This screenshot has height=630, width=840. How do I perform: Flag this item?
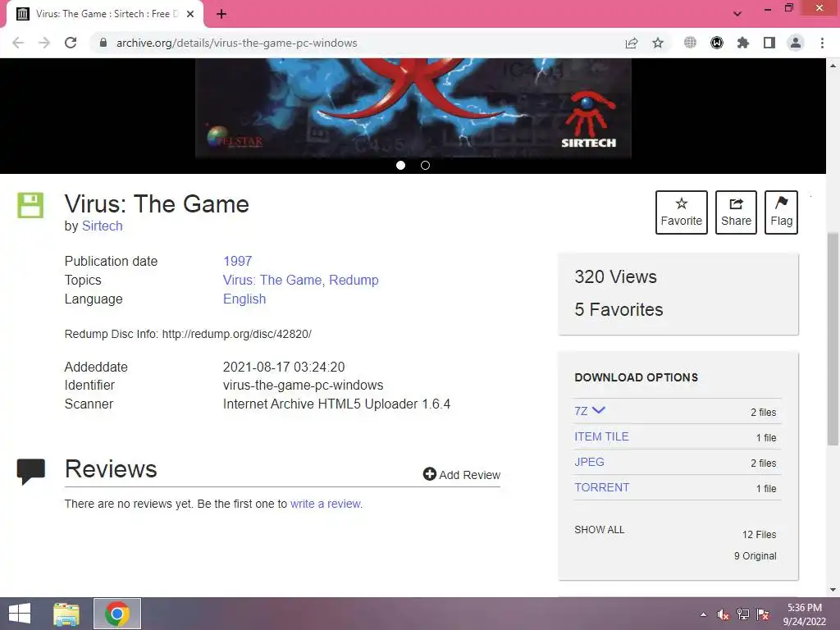click(x=781, y=212)
